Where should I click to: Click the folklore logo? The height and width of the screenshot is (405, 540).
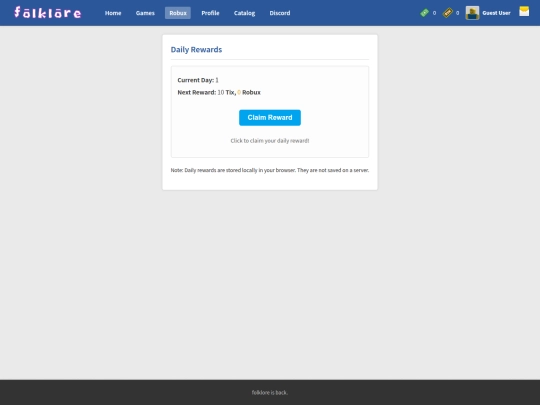point(48,13)
